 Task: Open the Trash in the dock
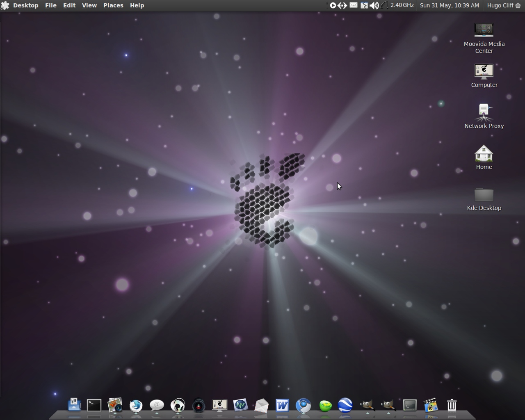click(x=452, y=405)
